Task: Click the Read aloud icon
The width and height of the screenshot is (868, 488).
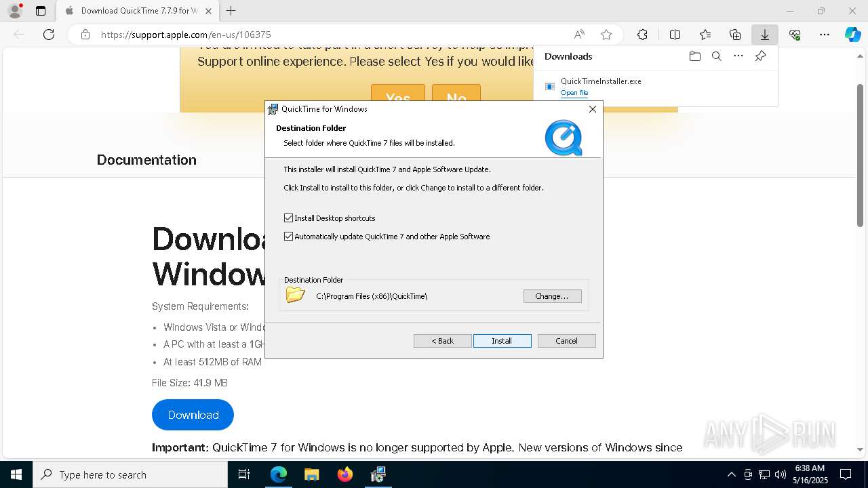Action: click(x=579, y=35)
